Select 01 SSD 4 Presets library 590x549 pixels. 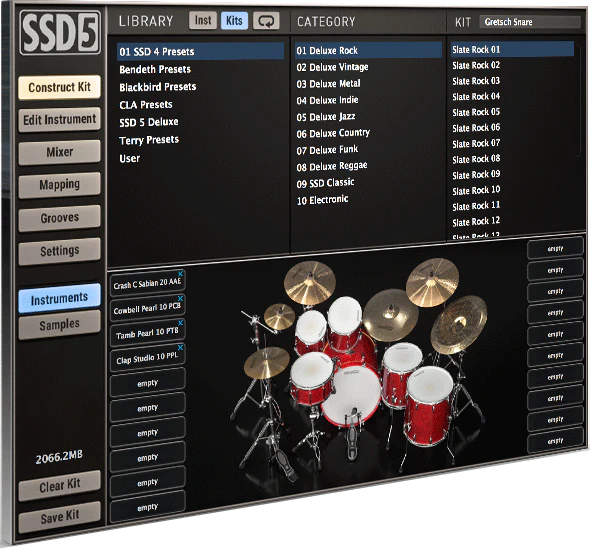(x=201, y=52)
